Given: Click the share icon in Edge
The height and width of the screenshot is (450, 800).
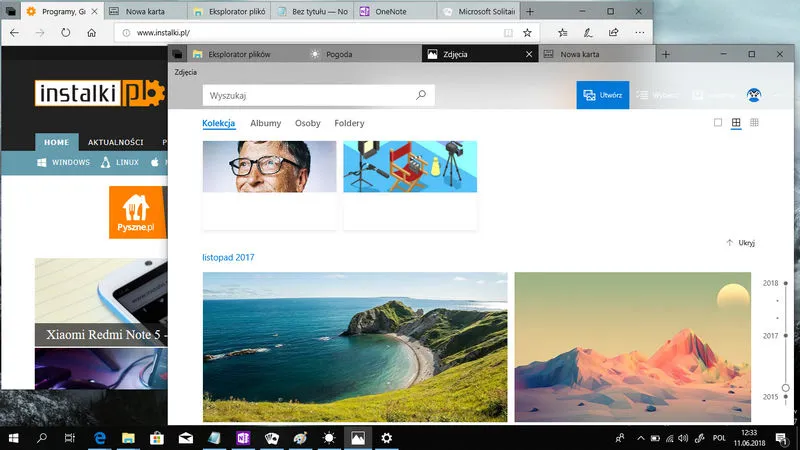Looking at the screenshot, I should coord(613,33).
